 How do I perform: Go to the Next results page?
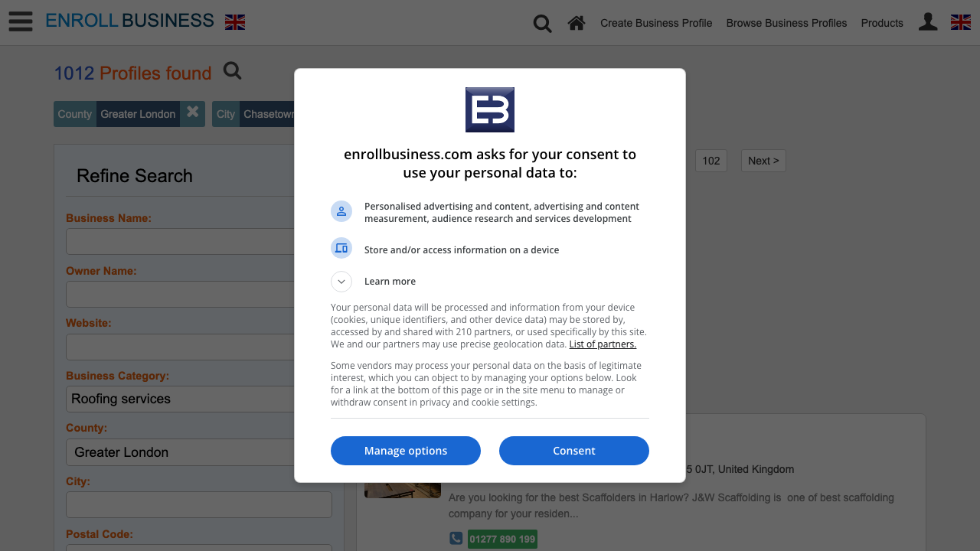pos(763,161)
